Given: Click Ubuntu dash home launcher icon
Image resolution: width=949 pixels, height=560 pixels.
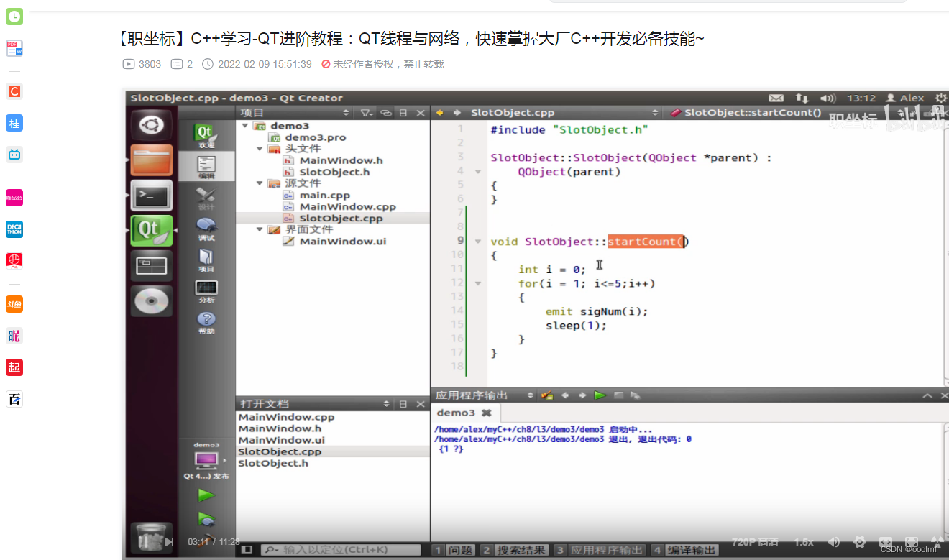Looking at the screenshot, I should coord(151,125).
